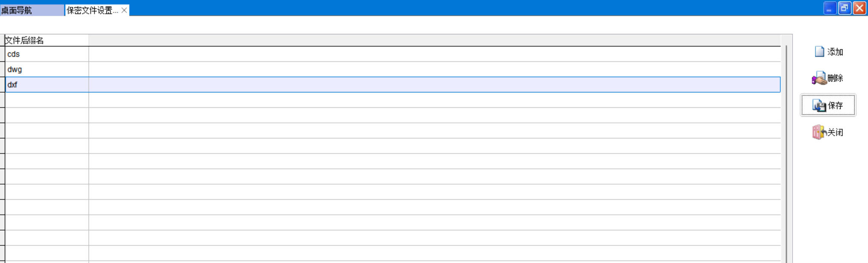Screen dimensions: 868x263
Task: Click the dxf suffix cell
Action: (47, 85)
